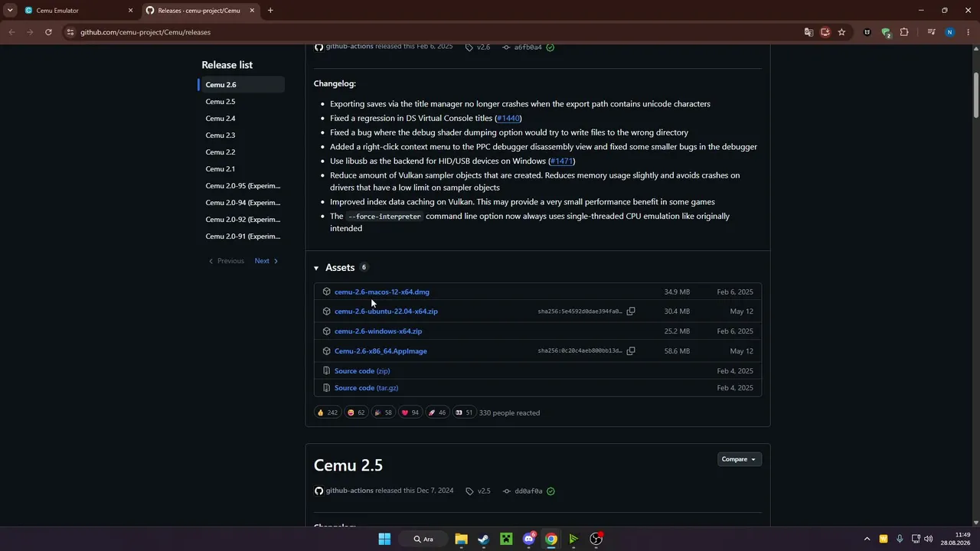Open the media controls icon

pyautogui.click(x=931, y=32)
